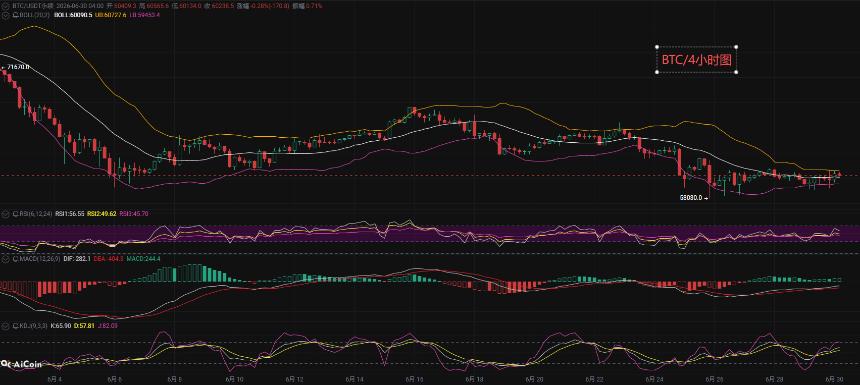Click the RSI1:56.55 value
The image size is (860, 385).
[x=70, y=213]
